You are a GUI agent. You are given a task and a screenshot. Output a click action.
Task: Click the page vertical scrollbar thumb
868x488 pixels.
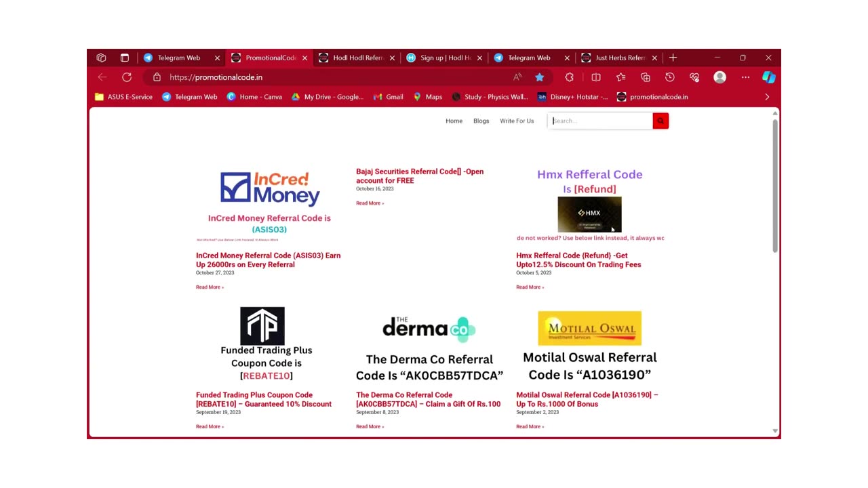click(775, 188)
